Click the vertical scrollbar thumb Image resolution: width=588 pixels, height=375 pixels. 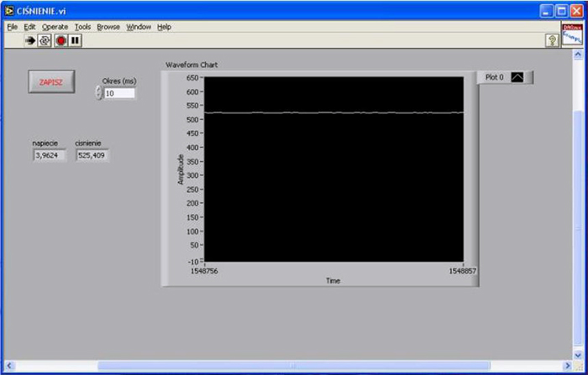pyautogui.click(x=578, y=229)
